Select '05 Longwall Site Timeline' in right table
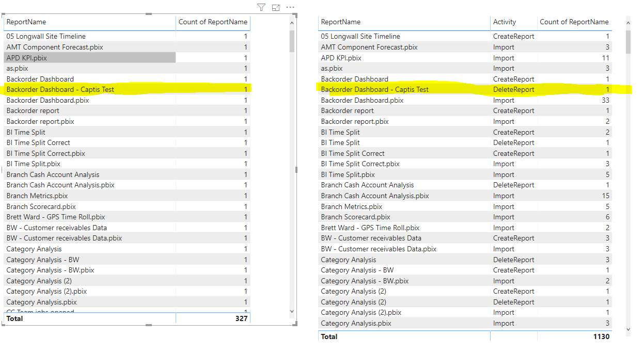The height and width of the screenshot is (353, 644). [x=360, y=36]
